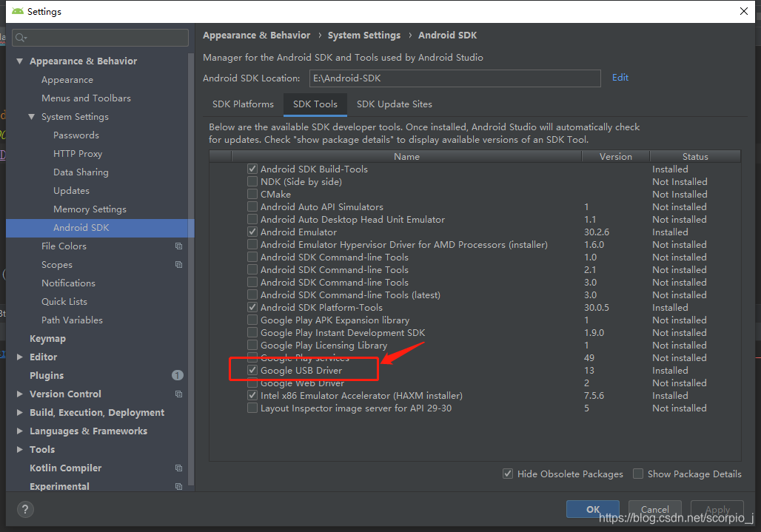The width and height of the screenshot is (761, 532).
Task: Check Google Play Licensing Library checkbox
Action: [252, 345]
